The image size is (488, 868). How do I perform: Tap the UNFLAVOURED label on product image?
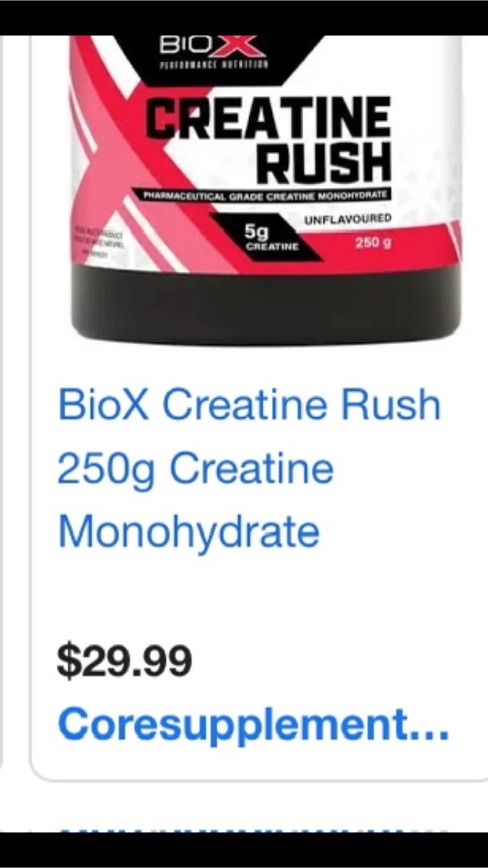tap(347, 218)
